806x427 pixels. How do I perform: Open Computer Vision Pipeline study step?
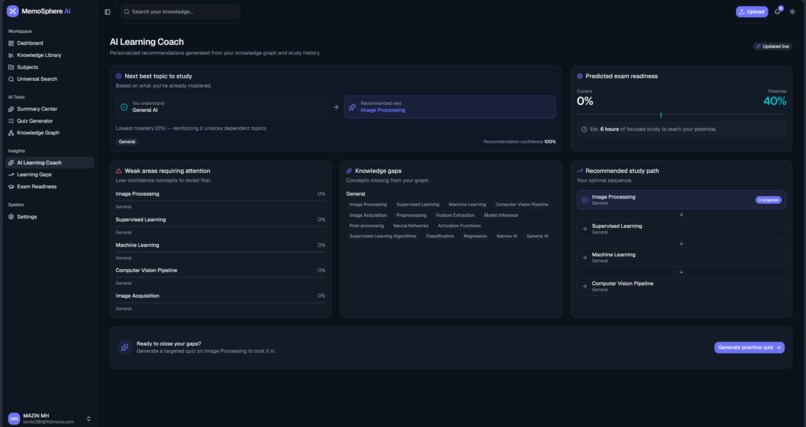681,286
